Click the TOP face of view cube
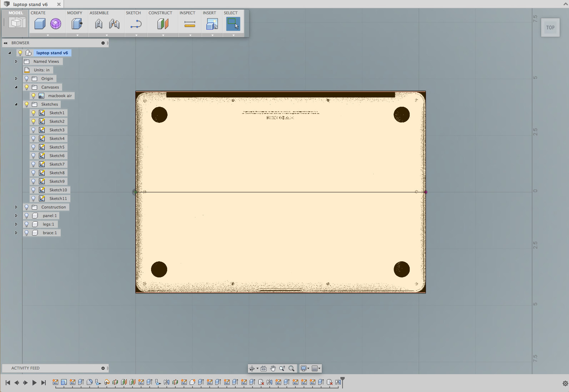 pos(550,27)
